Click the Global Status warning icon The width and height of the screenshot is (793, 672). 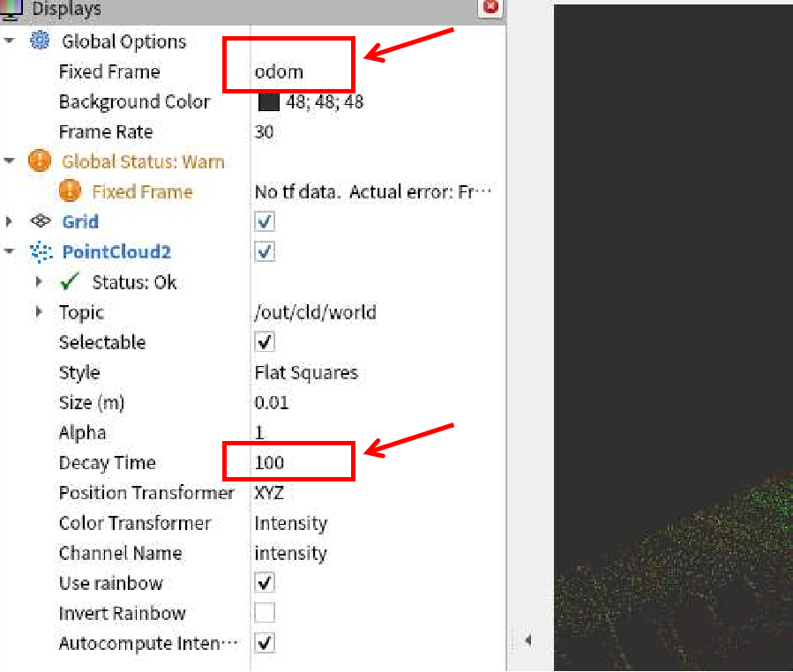click(x=40, y=161)
